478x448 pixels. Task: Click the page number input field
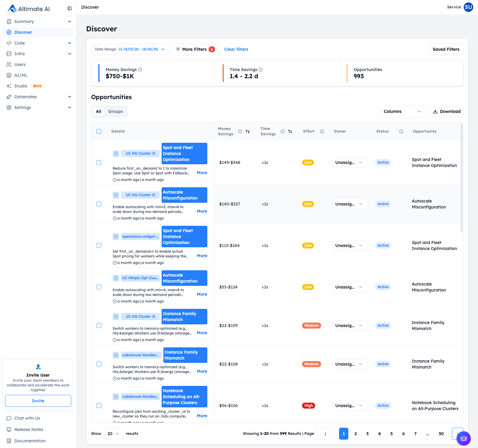325,434
